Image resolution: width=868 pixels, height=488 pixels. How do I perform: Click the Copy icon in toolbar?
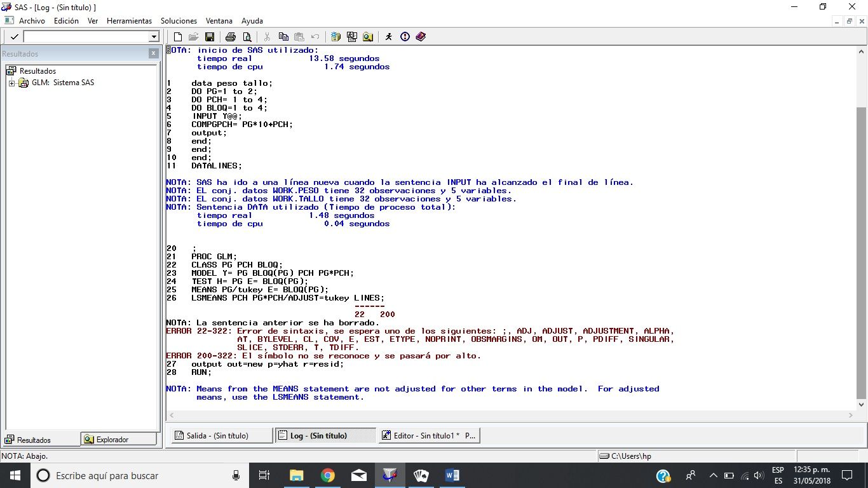click(283, 37)
